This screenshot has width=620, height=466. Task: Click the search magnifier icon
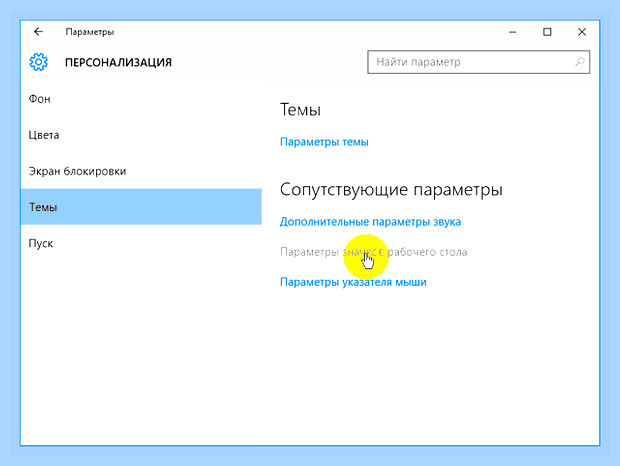tap(580, 62)
